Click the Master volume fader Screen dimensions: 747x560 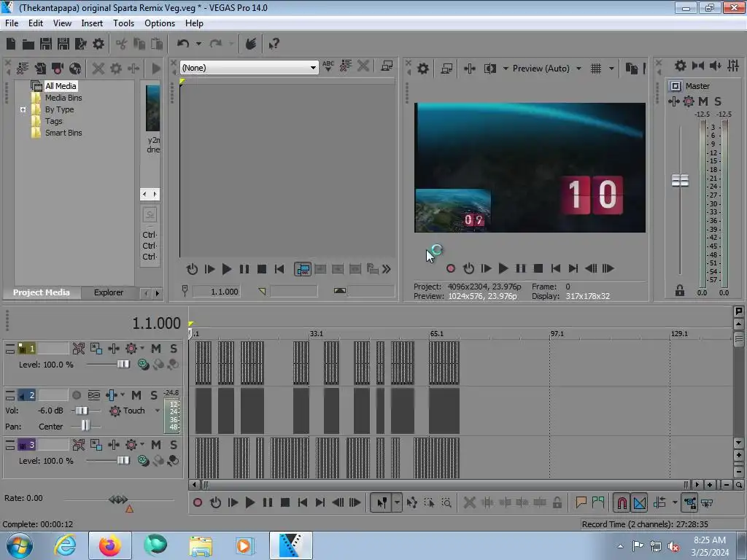click(x=680, y=181)
